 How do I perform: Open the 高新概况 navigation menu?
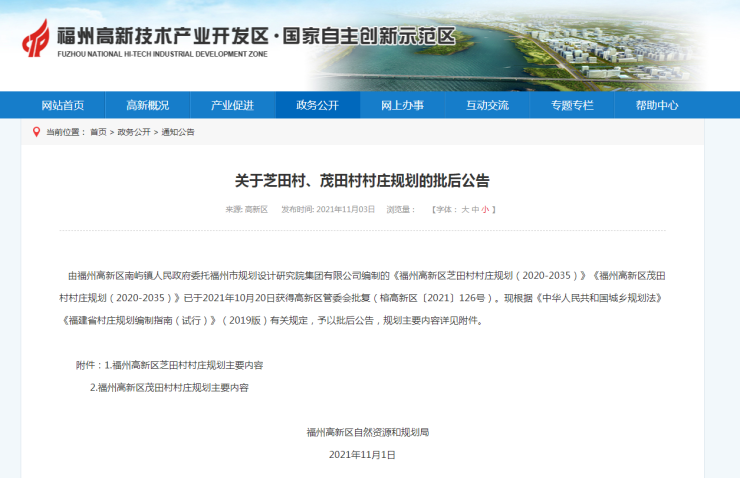click(x=147, y=105)
